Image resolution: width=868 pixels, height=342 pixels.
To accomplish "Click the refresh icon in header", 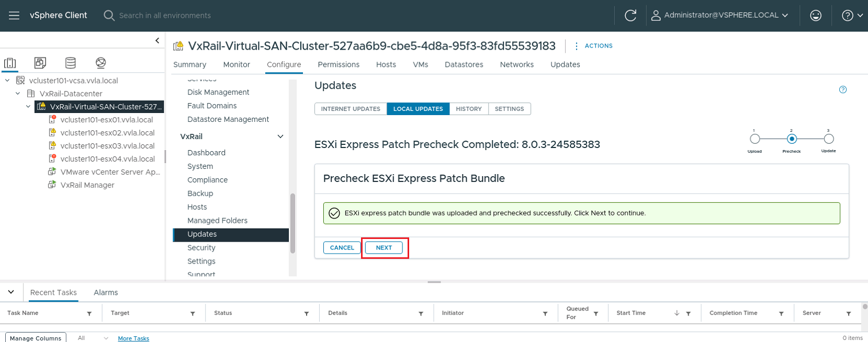I will click(x=630, y=16).
